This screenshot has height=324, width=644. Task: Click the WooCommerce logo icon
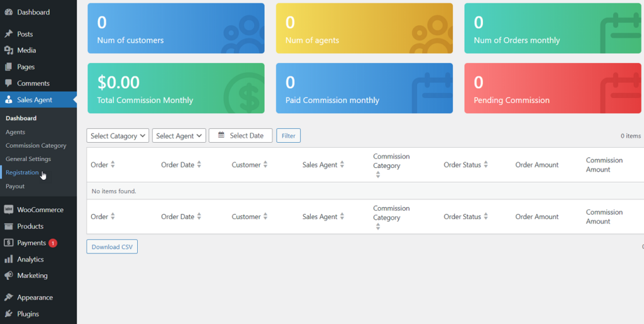pyautogui.click(x=8, y=209)
